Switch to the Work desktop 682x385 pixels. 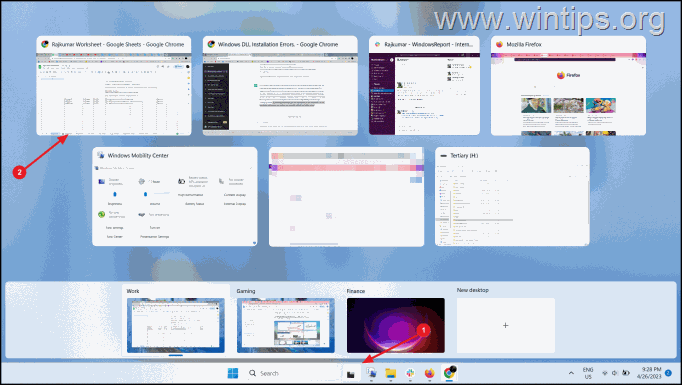176,325
